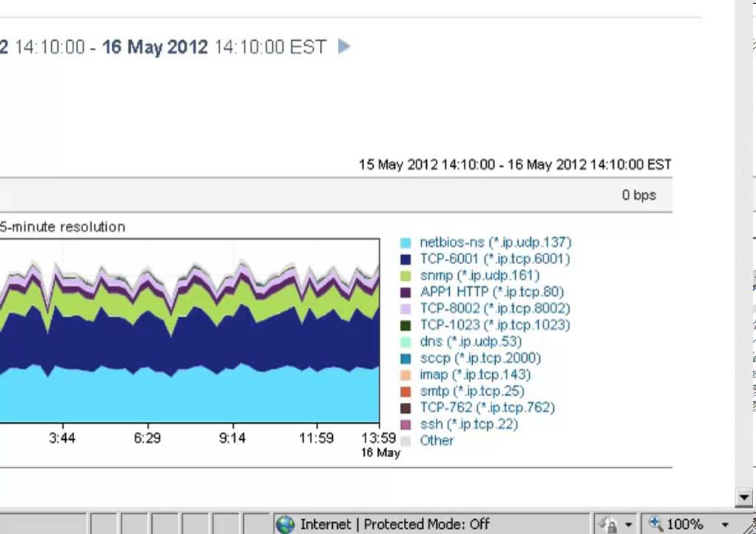
Task: Click the 9:14 time axis label
Action: coord(233,438)
